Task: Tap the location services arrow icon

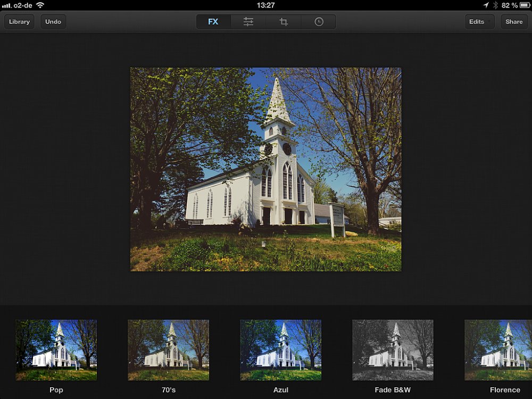Action: pyautogui.click(x=486, y=5)
